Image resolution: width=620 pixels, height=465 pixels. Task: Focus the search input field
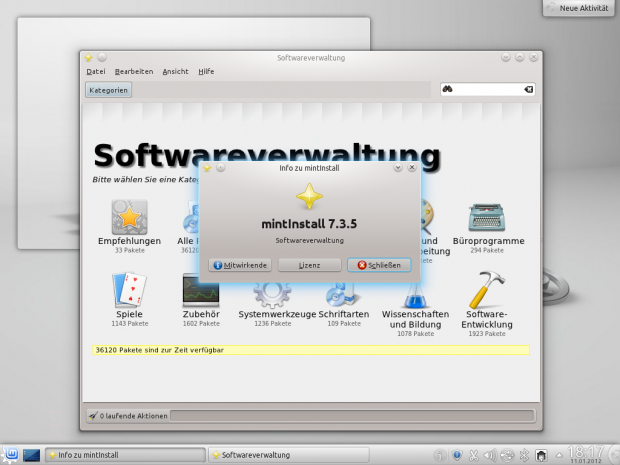488,89
